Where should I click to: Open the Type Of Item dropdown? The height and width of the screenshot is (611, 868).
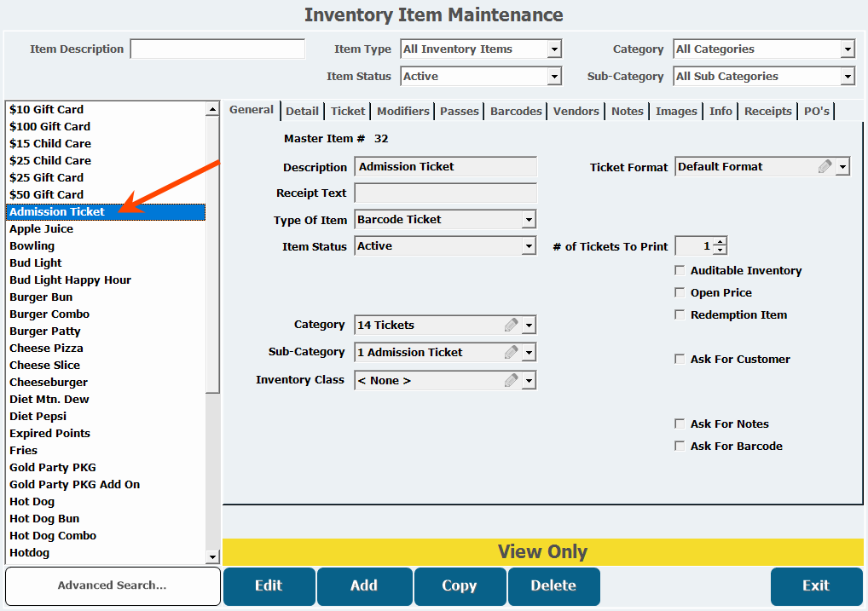tap(529, 220)
